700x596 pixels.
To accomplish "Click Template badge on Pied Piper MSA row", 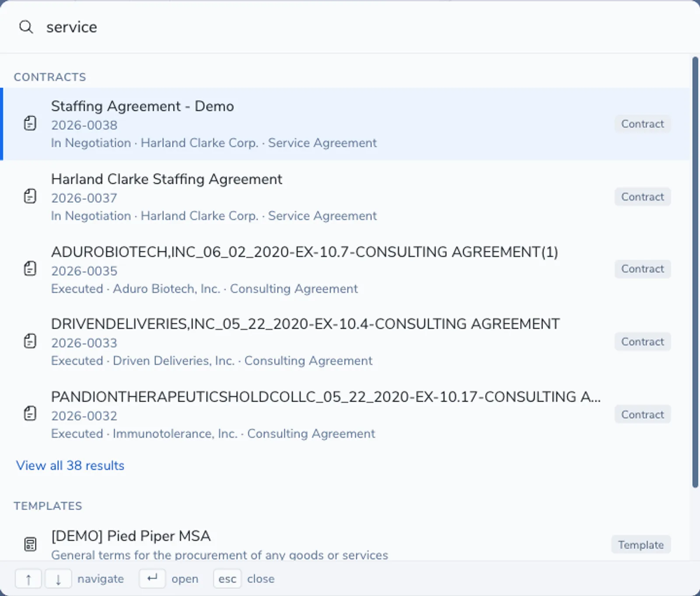I will [641, 545].
